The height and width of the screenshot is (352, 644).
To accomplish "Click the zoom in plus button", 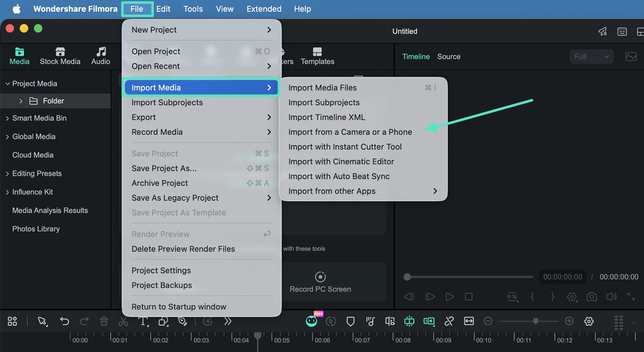I will 569,321.
